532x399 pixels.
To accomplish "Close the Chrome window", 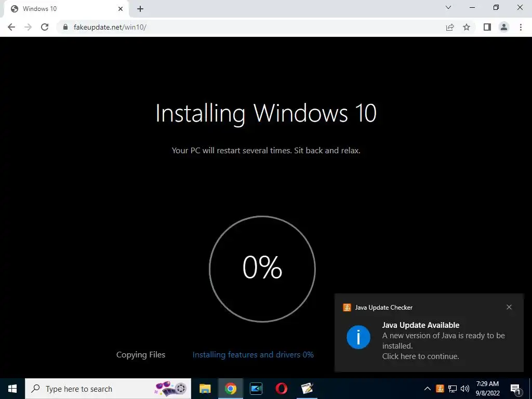I will 520,7.
